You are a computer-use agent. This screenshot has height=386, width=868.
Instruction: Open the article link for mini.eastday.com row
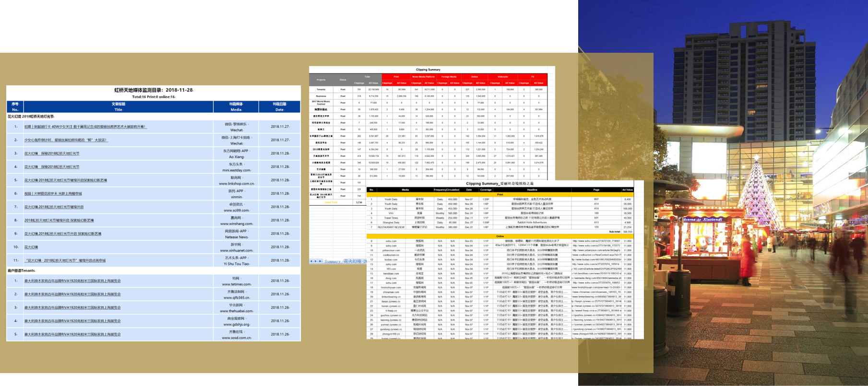(x=52, y=167)
